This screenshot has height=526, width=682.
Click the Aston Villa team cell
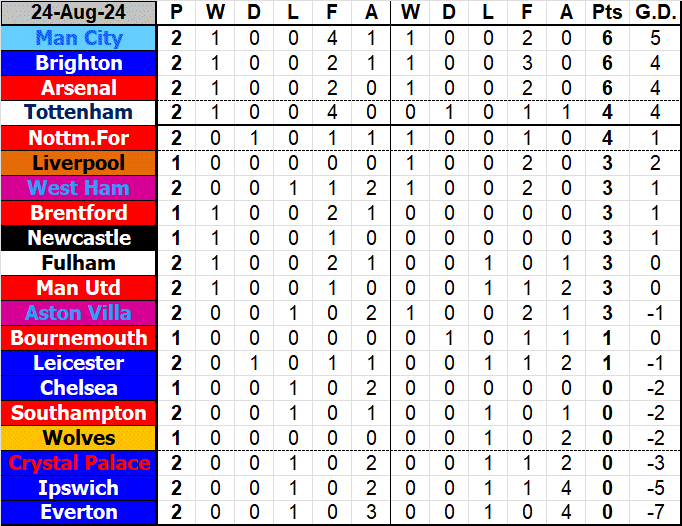click(x=79, y=313)
